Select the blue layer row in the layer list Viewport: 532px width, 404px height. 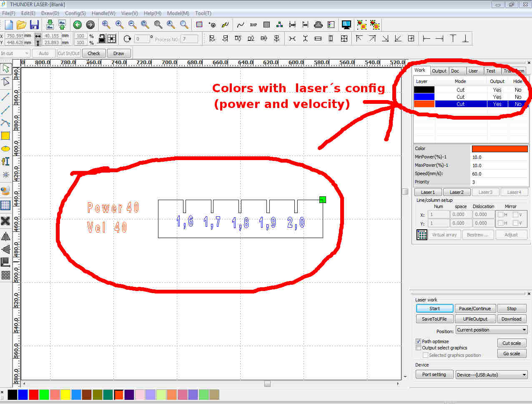472,97
